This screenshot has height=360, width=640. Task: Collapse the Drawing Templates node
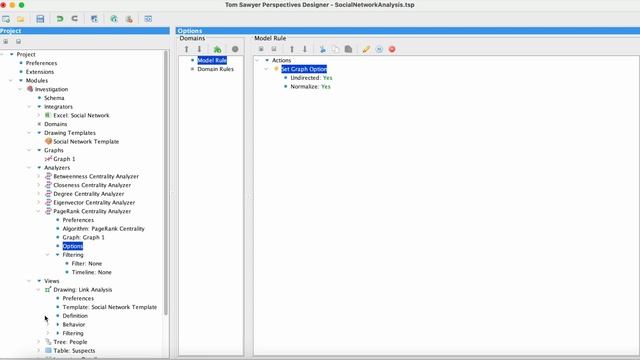pyautogui.click(x=29, y=133)
